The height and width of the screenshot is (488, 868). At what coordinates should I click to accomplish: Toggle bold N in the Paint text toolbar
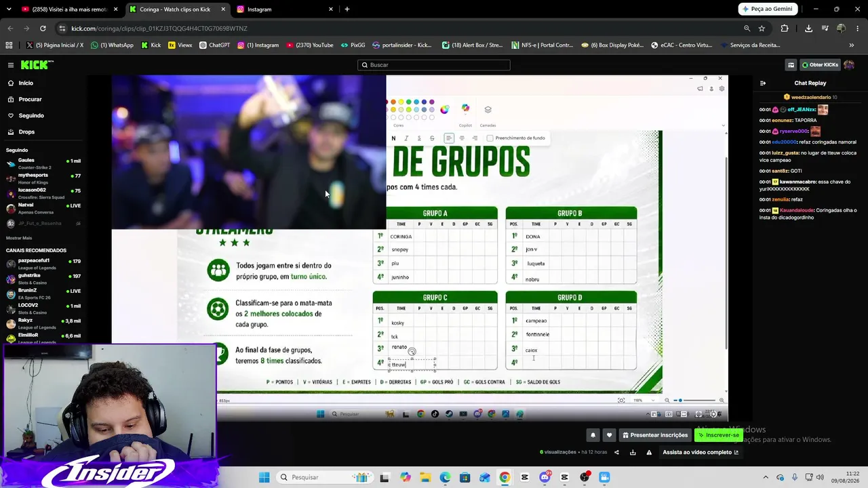(393, 138)
